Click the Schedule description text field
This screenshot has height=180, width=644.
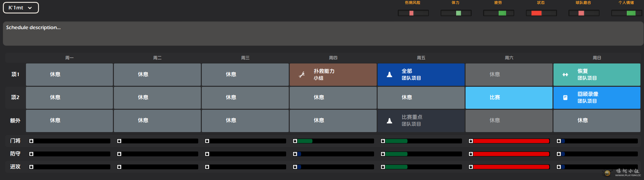coord(323,34)
